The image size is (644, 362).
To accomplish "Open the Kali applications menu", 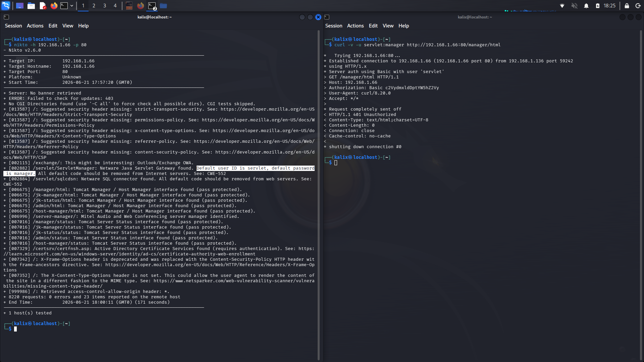I will pos(6,6).
